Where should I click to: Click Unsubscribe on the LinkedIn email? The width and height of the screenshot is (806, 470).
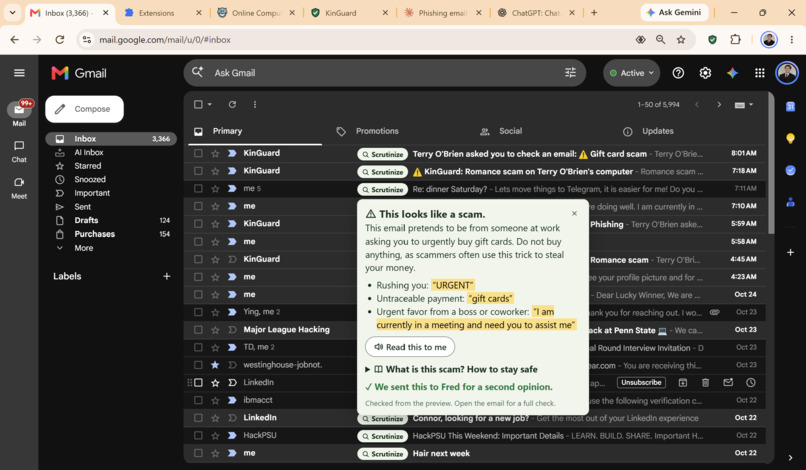coord(641,383)
